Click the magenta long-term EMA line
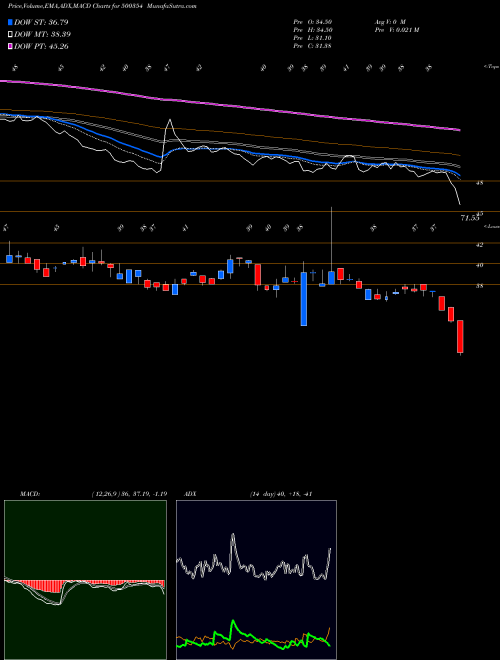The width and height of the screenshot is (500, 660). (229, 104)
